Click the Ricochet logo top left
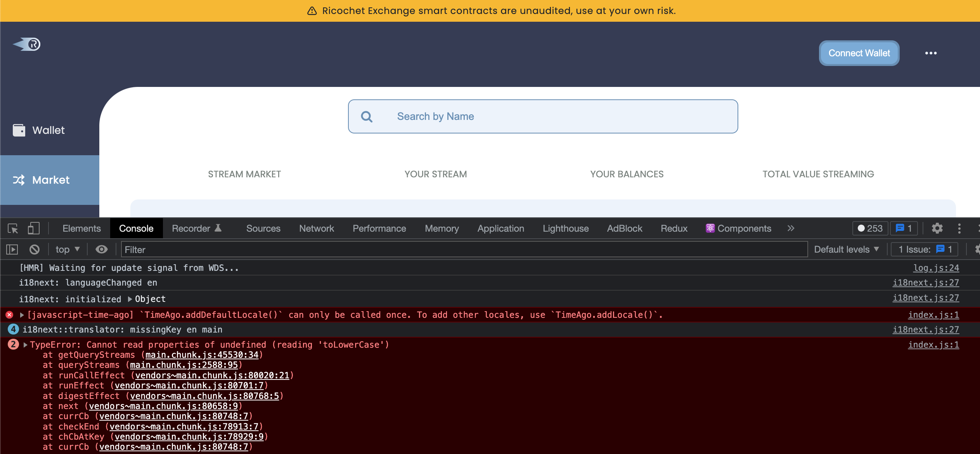980x454 pixels. (27, 44)
